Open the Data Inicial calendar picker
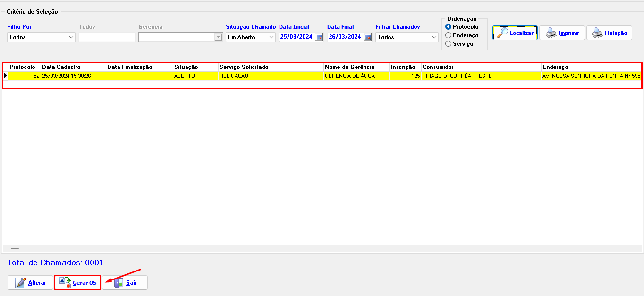 click(x=319, y=37)
